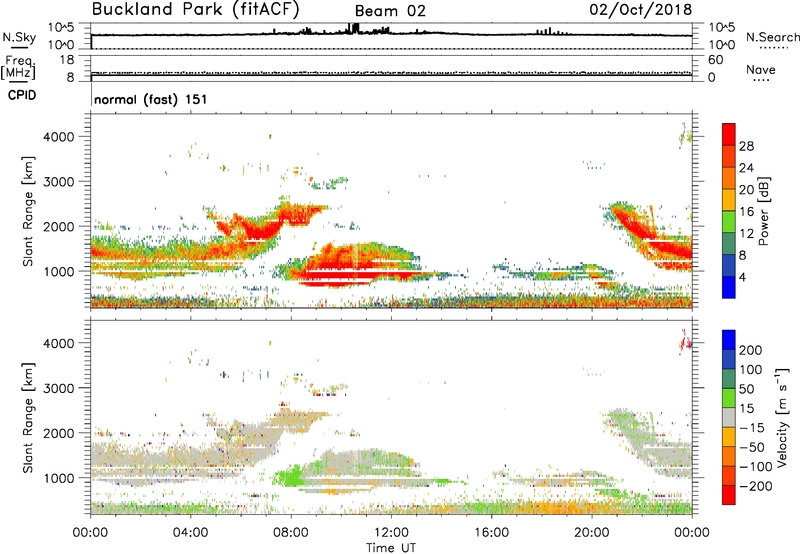The height and width of the screenshot is (554, 800).
Task: Click the '4000' tick of power panel
Action: pos(59,137)
